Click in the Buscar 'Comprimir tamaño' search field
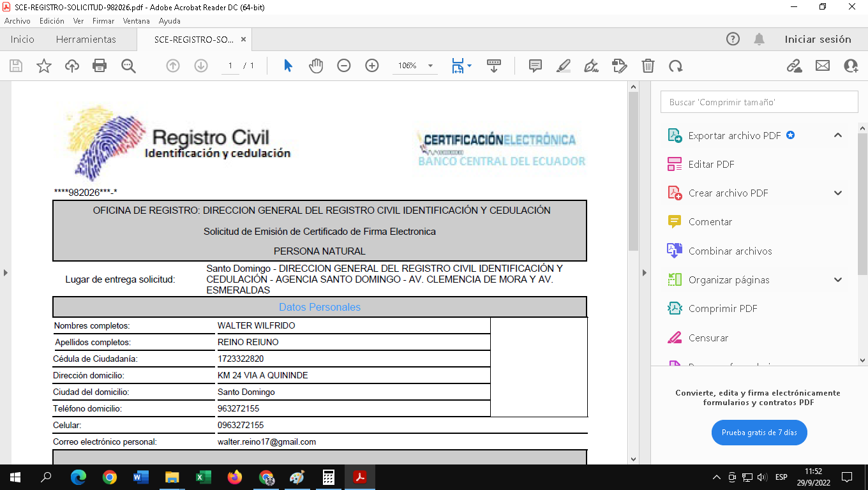This screenshot has height=490, width=868. 759,102
